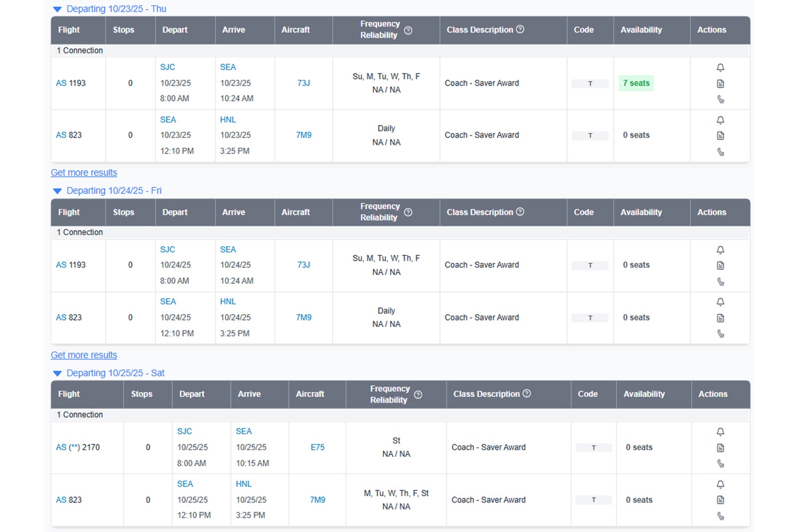Click Availability column header in Thursday table
The height and width of the screenshot is (532, 798).
pos(641,30)
